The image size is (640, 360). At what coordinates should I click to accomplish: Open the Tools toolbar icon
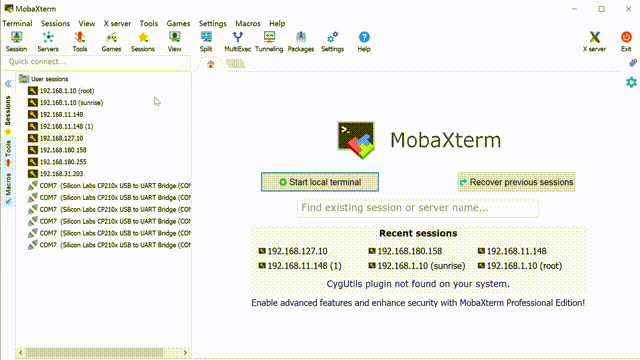80,42
